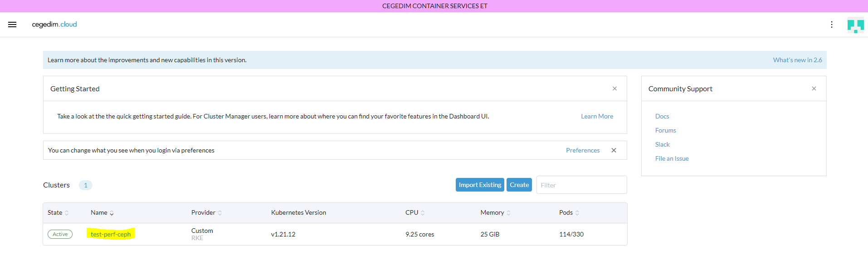Open What's new in 2.6 link
868x256 pixels.
pyautogui.click(x=797, y=60)
